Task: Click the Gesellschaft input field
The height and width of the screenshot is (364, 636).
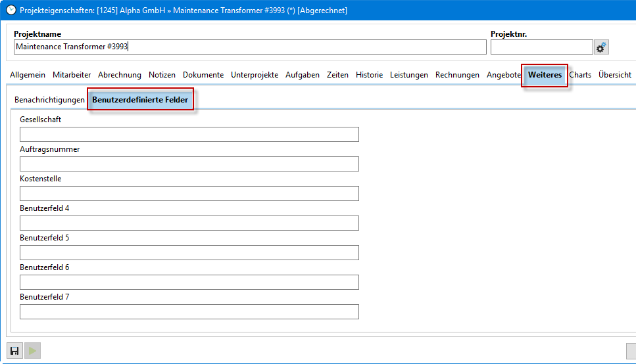Action: (x=189, y=135)
